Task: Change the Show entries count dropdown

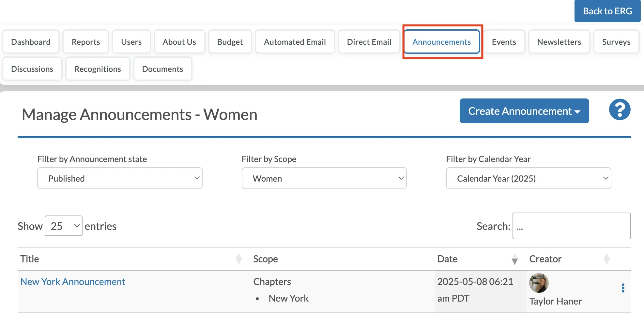Action: [x=64, y=226]
